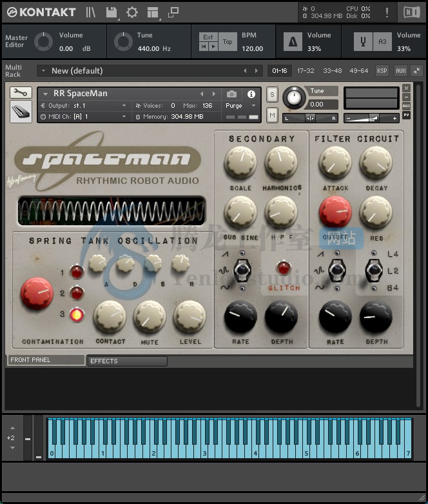Click the master transport rewind button

coord(204,46)
